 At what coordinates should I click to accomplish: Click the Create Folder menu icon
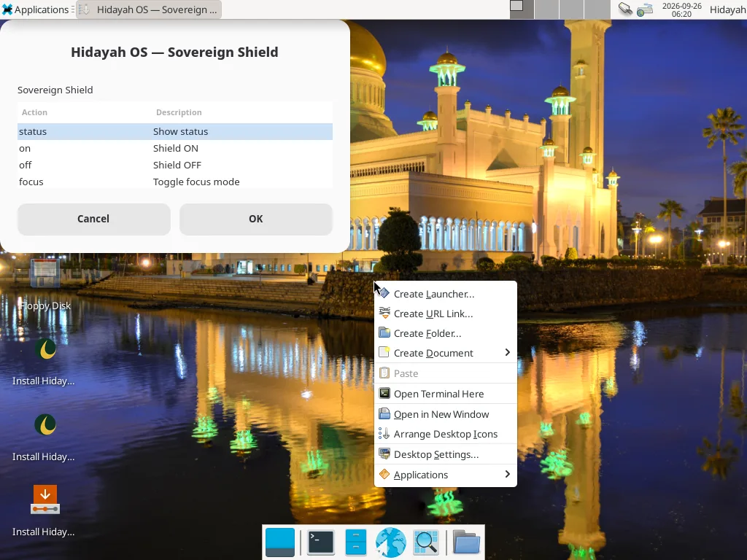pos(384,332)
